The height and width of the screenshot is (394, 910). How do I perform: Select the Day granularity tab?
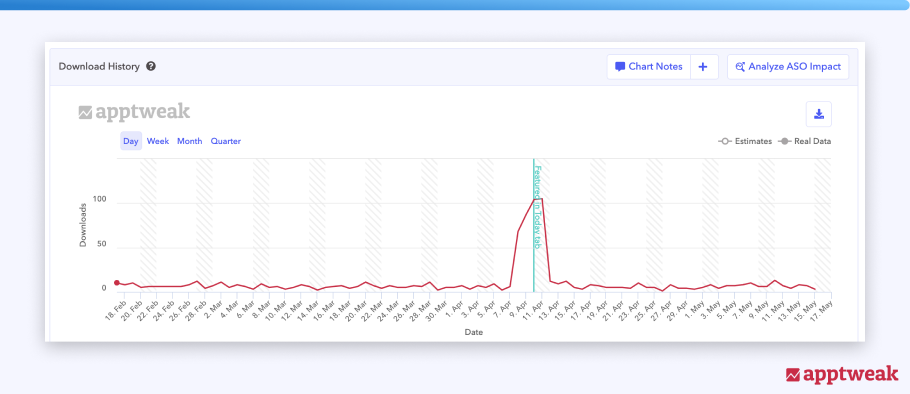[131, 141]
